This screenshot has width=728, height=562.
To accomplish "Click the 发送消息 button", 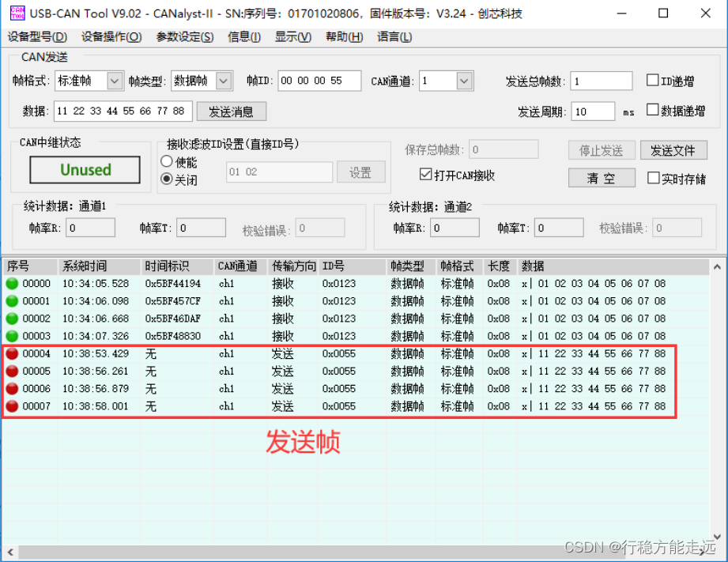I will click(x=232, y=111).
